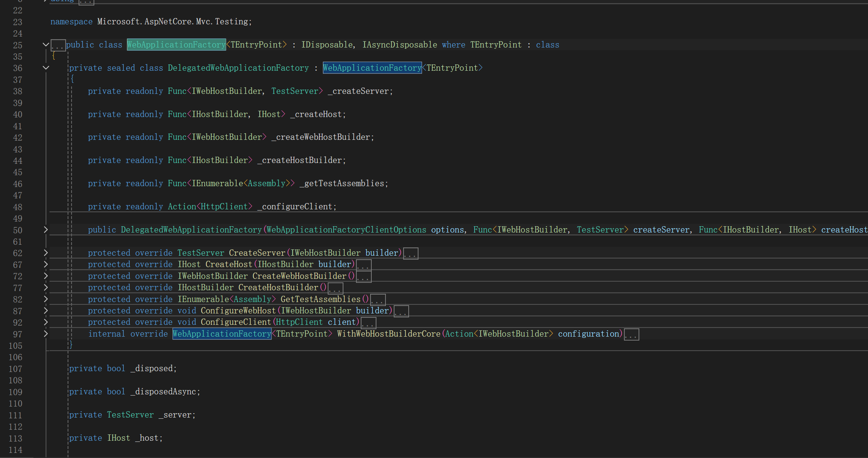Screen dimensions: 868x458
Task: Click line number 23 in the gutter
Action: pyautogui.click(x=18, y=22)
